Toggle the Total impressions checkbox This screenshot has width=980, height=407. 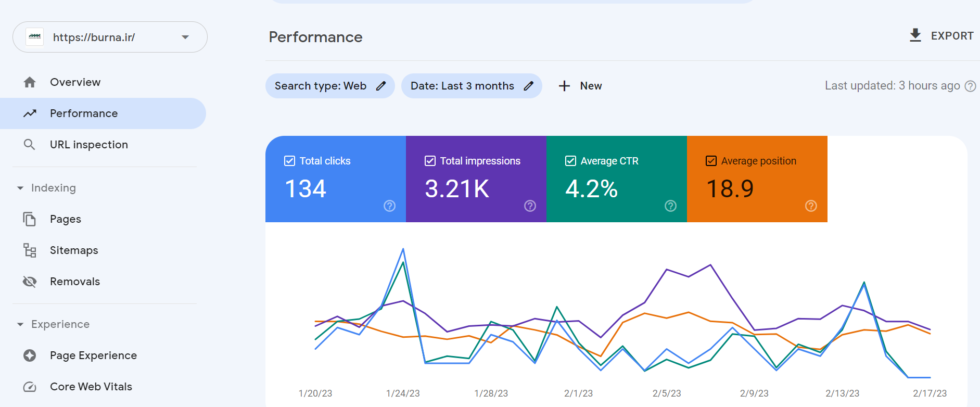pos(430,161)
